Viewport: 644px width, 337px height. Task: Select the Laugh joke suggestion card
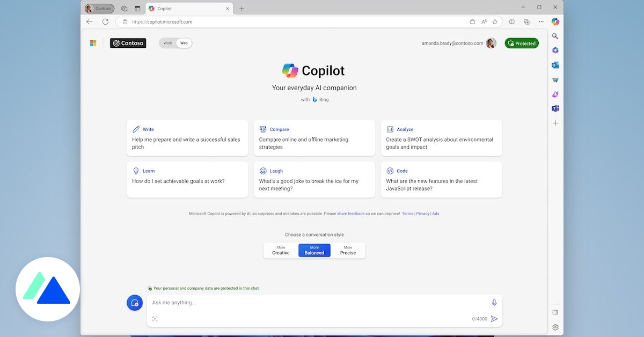point(314,180)
